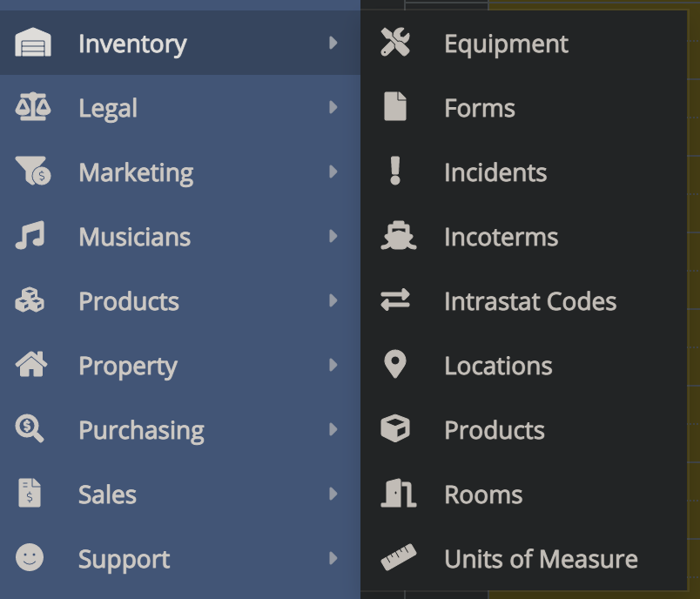Open the Incidents submenu entry
The image size is (700, 599).
[x=495, y=172]
